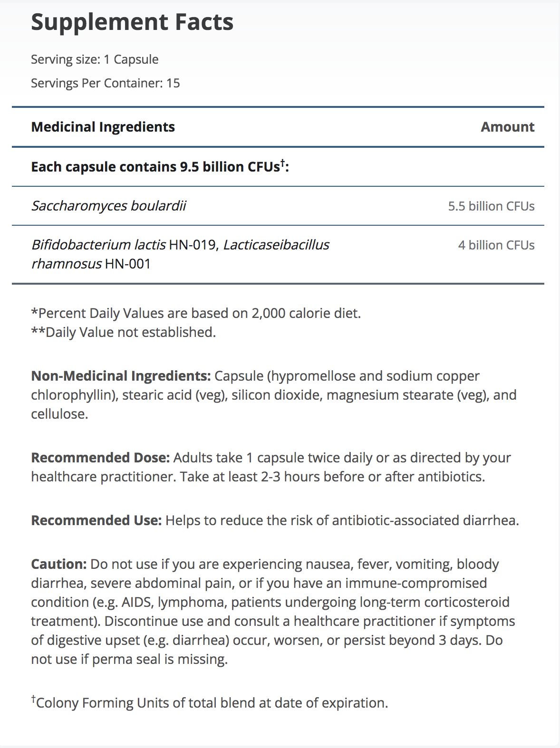Click the Bifidobacterium lactis HN-019 ingredient
The height and width of the screenshot is (748, 560).
(x=124, y=245)
